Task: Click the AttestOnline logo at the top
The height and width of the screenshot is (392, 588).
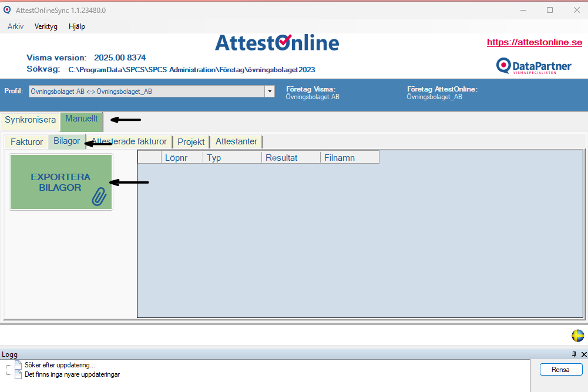Action: click(x=277, y=43)
